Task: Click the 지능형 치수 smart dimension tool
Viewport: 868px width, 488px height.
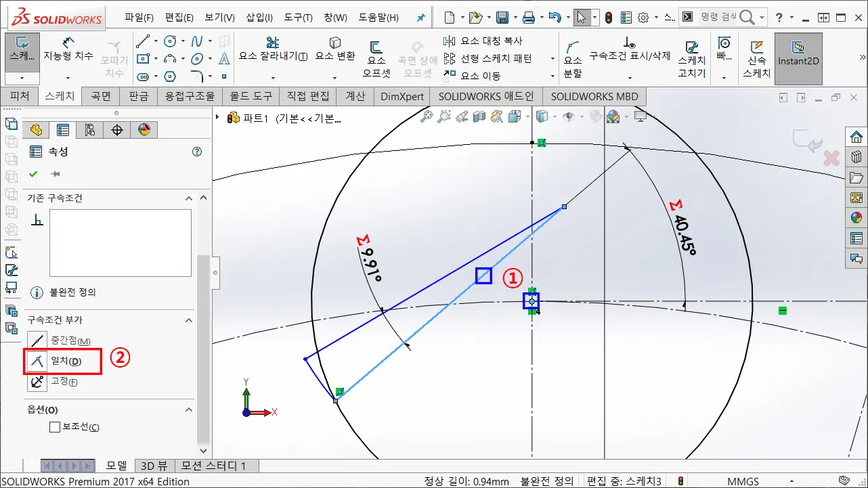Action: 68,49
